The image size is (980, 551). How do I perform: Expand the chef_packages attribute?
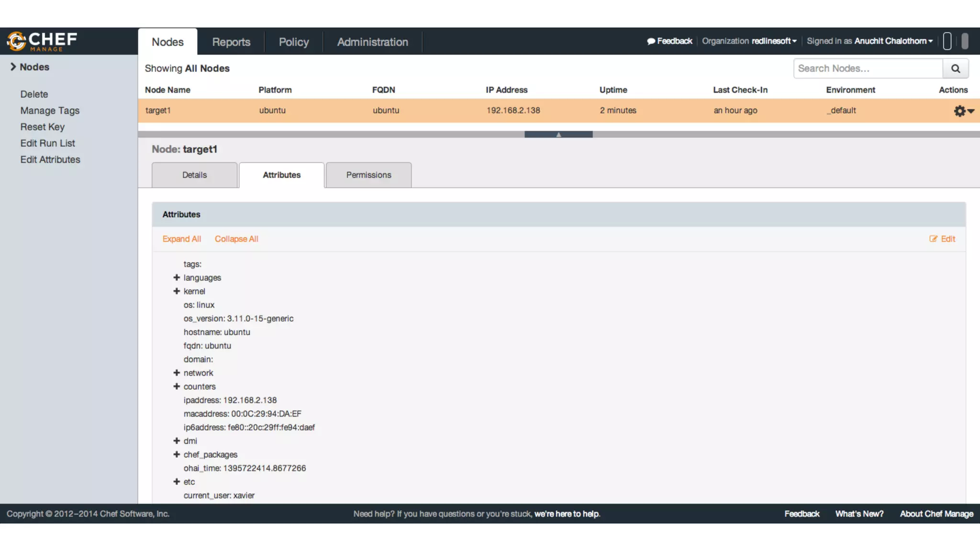point(177,454)
